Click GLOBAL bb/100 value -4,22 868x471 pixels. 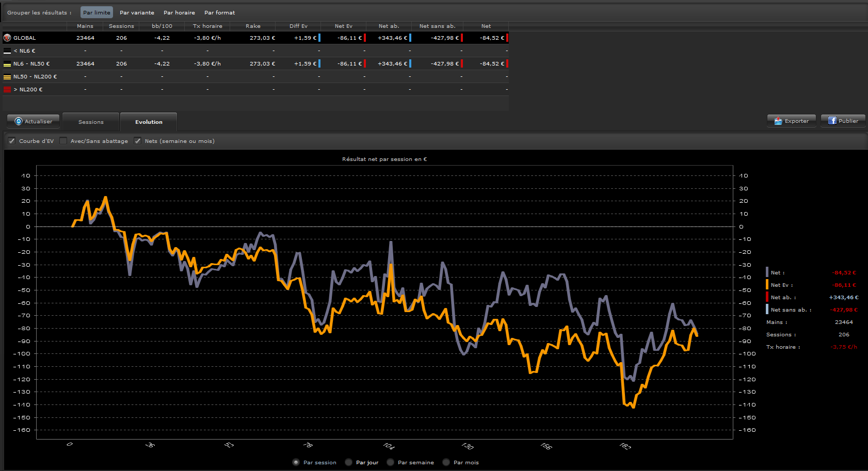[162, 38]
